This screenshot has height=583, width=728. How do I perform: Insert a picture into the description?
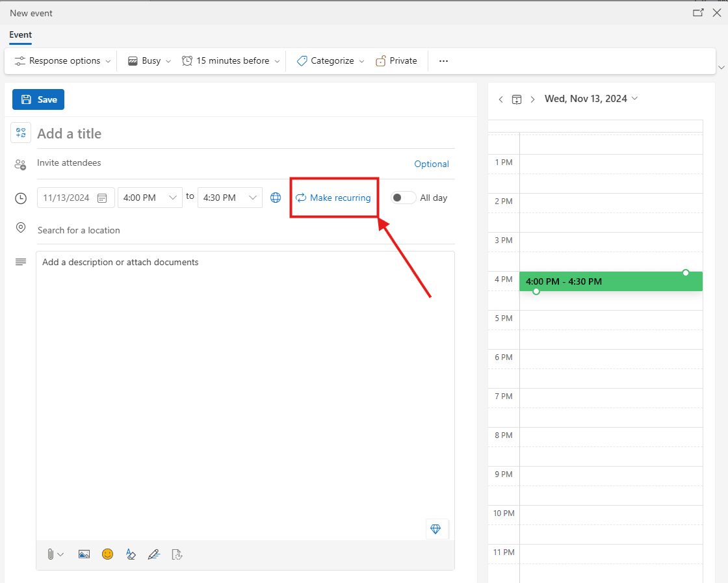coord(84,554)
